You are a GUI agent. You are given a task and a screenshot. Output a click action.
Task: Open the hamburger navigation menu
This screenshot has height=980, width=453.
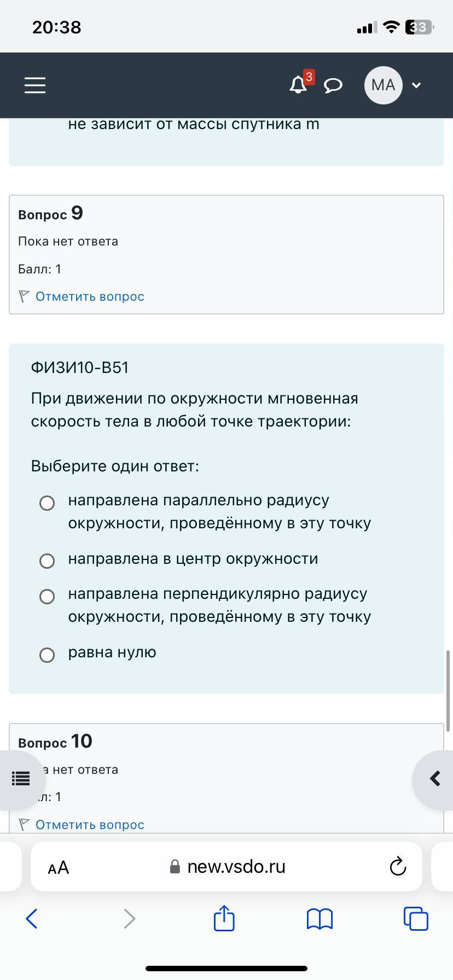(x=35, y=85)
